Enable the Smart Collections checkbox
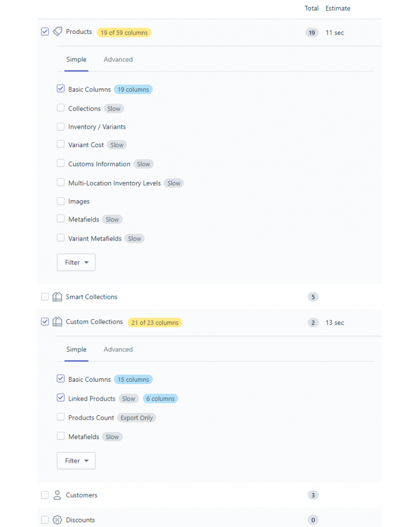This screenshot has width=420, height=527. point(45,297)
